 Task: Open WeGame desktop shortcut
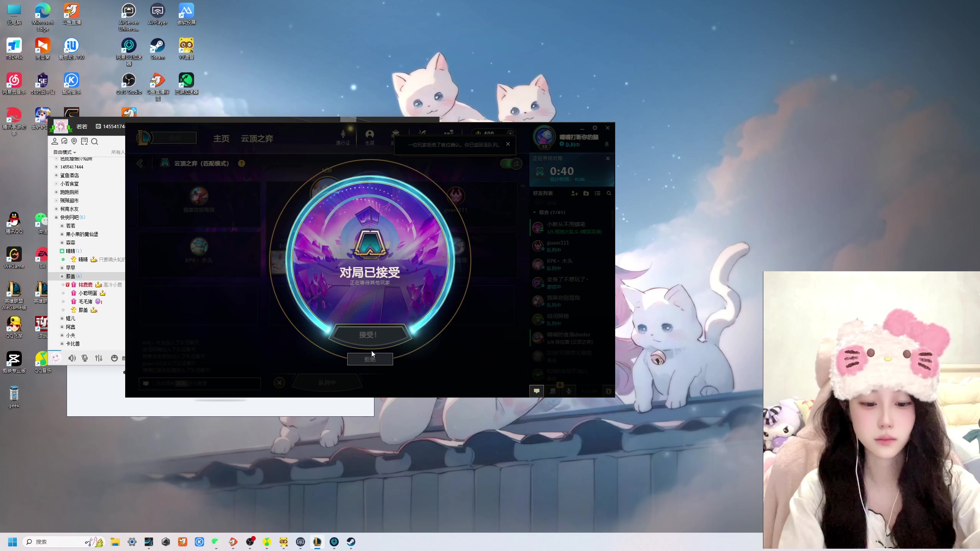(14, 258)
